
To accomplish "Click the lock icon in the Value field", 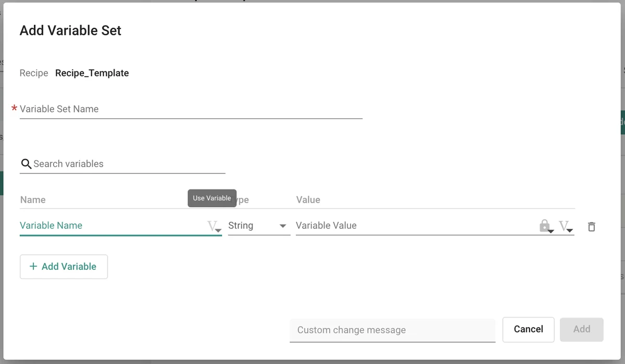I will coord(545,226).
